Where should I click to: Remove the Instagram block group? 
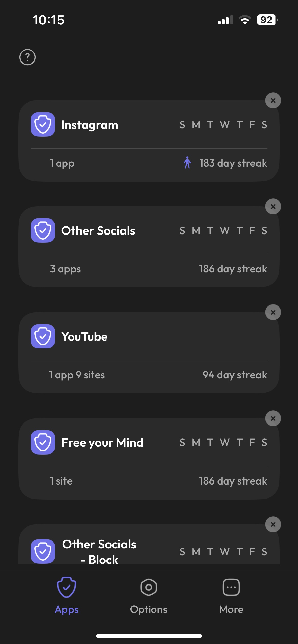(273, 100)
